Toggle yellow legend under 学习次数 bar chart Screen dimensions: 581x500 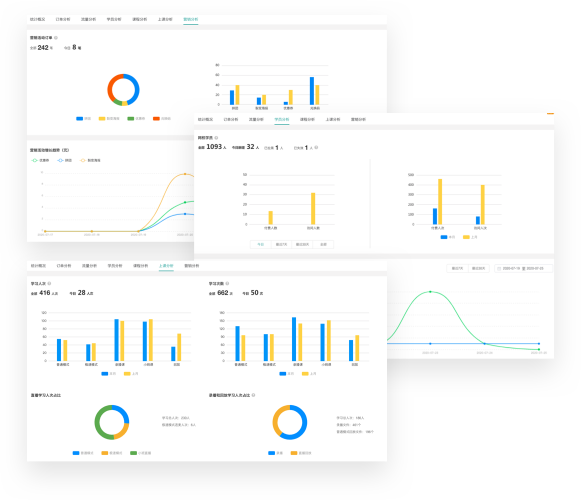coord(309,374)
